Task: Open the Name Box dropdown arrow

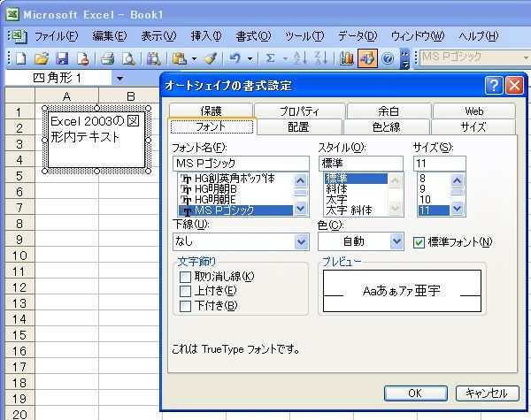Action: tap(119, 79)
